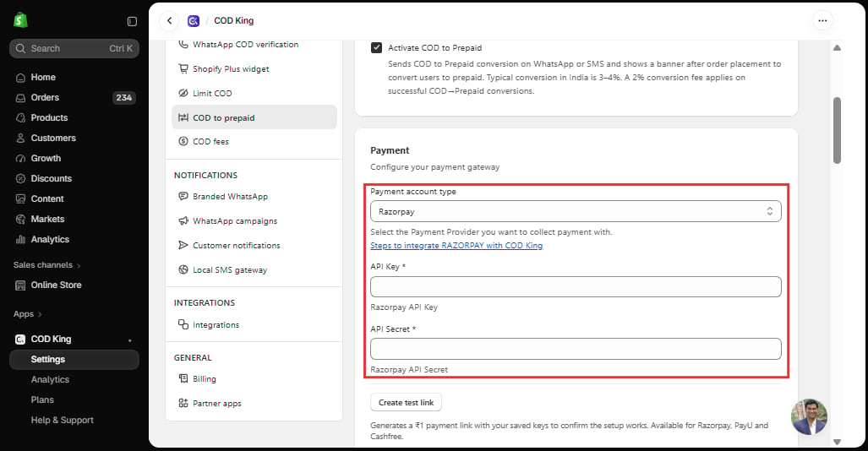The image size is (868, 451).
Task: Uncheck Activate COD to Prepaid checkbox
Action: pyautogui.click(x=376, y=47)
